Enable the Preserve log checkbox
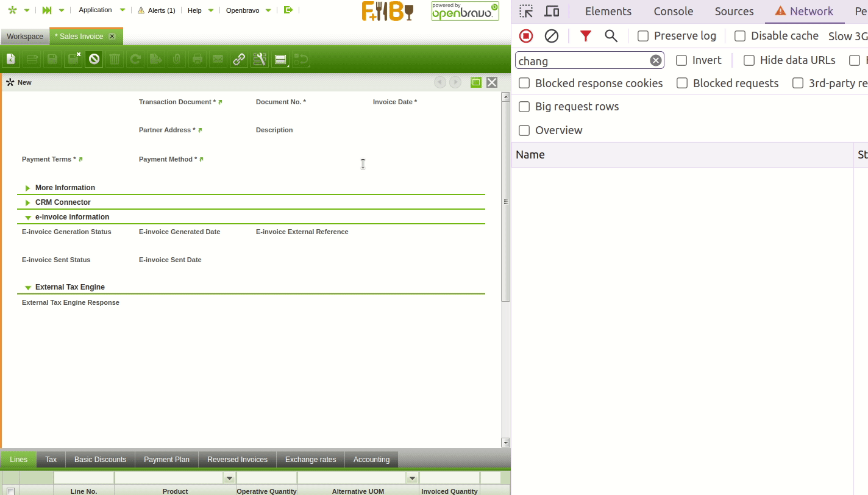 pyautogui.click(x=643, y=36)
